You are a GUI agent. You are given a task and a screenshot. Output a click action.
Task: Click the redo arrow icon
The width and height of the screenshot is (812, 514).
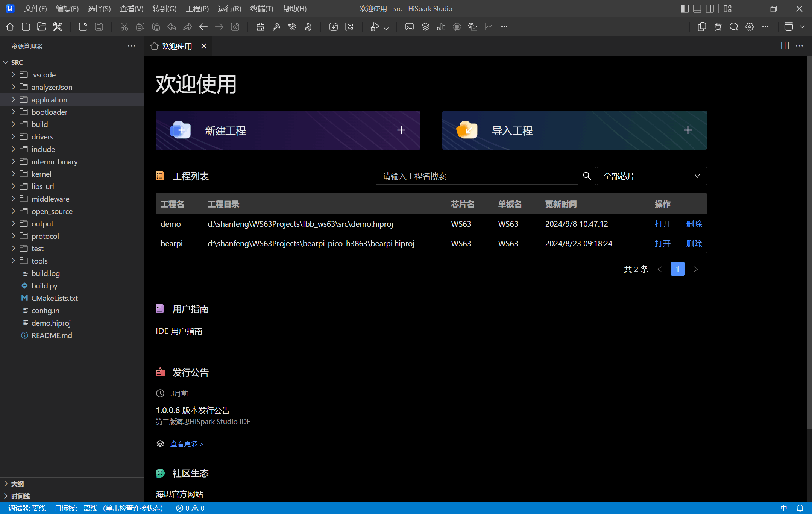pyautogui.click(x=188, y=27)
